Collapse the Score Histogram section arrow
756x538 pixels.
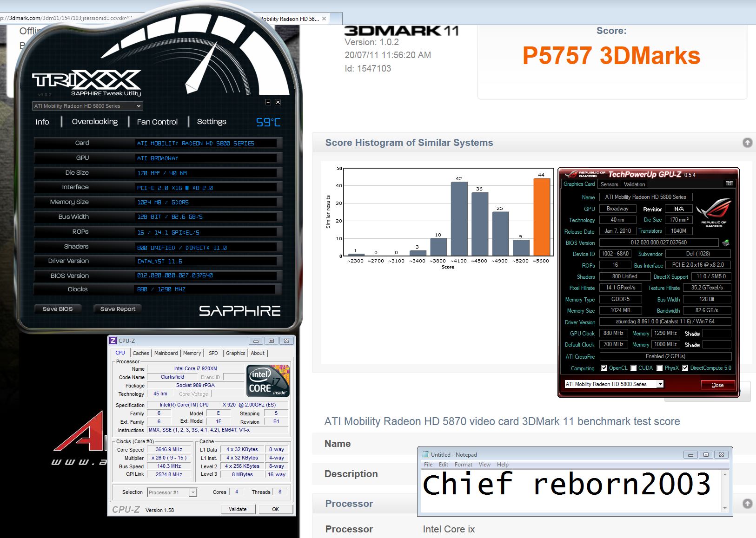point(747,143)
